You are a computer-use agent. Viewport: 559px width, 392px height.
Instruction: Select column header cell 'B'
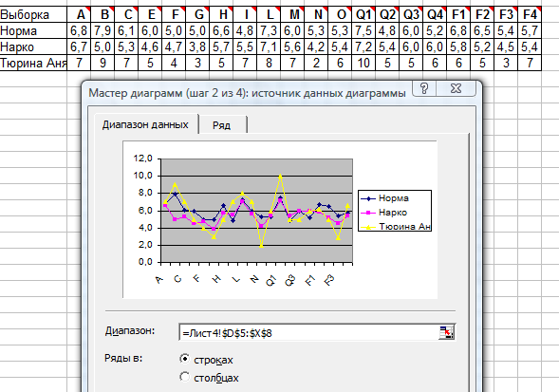[x=102, y=14]
